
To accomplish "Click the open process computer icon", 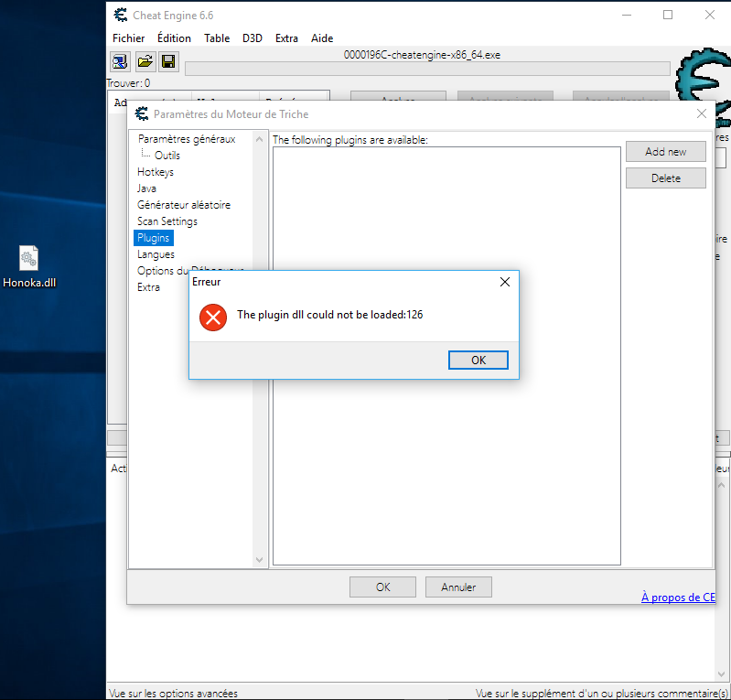I will tap(120, 61).
